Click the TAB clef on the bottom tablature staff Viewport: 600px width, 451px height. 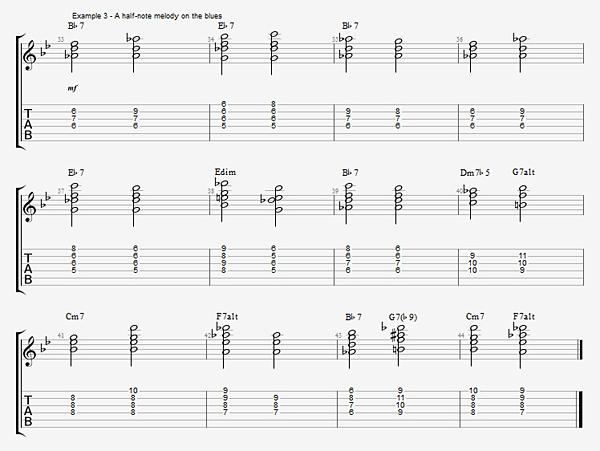(x=28, y=411)
